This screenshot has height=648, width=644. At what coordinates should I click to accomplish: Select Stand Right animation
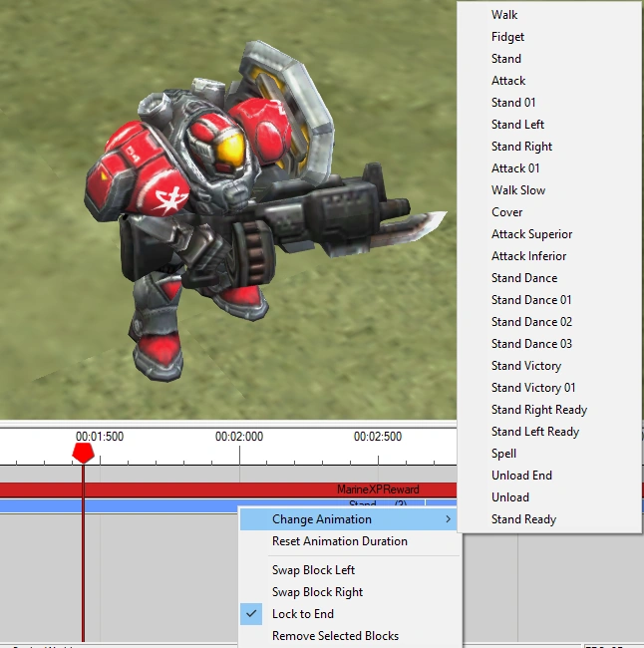coord(549,147)
